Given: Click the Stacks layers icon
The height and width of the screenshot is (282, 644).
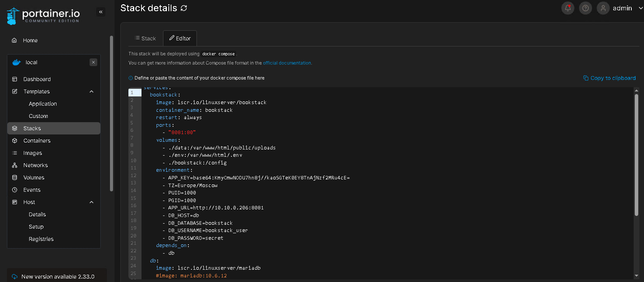Looking at the screenshot, I should pos(15,128).
